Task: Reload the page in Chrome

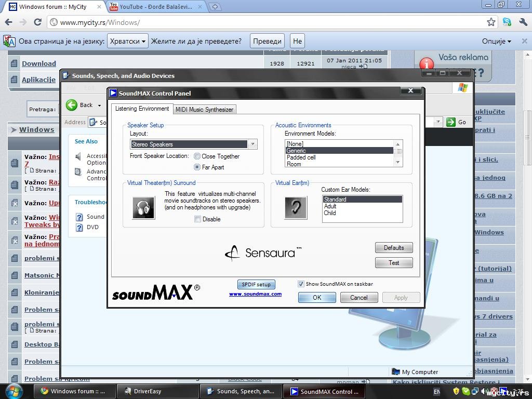Action: (37, 22)
